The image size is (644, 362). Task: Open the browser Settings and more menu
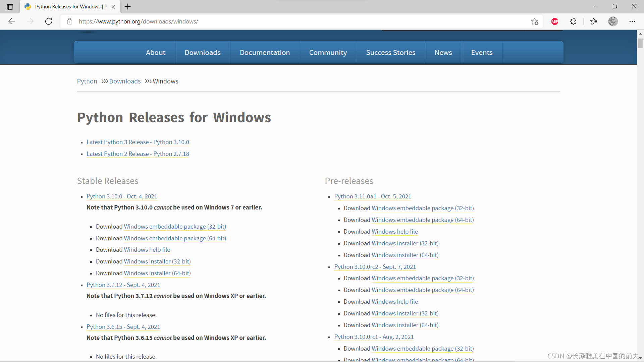click(x=632, y=21)
